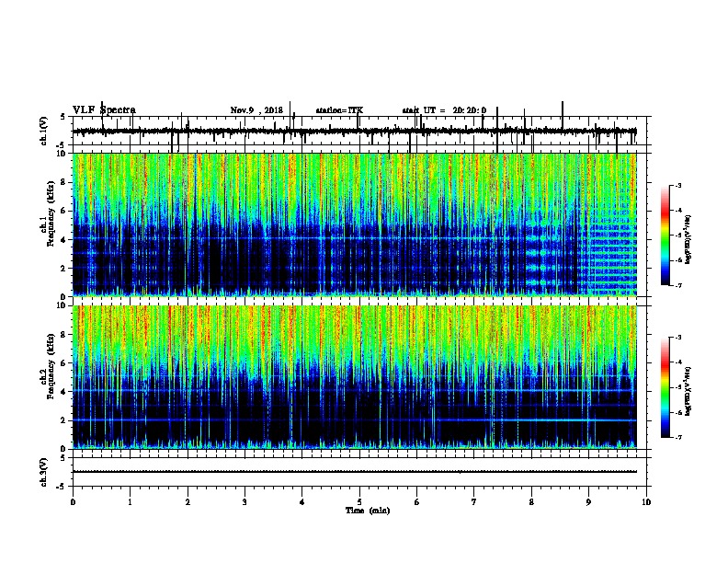728x563 pixels.
Task: Click the "5" tick on ch.1(V) axis
Action: click(x=63, y=117)
